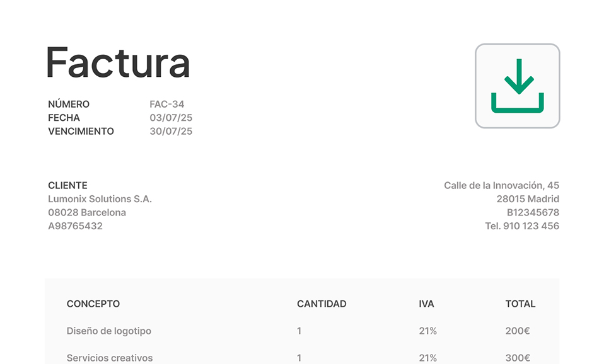The image size is (604, 364).
Task: Click issuer address Calle de la Innovación, 45
Action: (501, 185)
